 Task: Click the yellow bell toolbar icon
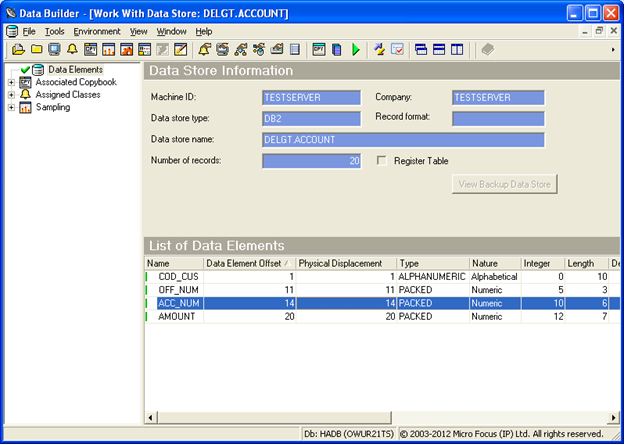tap(72, 49)
